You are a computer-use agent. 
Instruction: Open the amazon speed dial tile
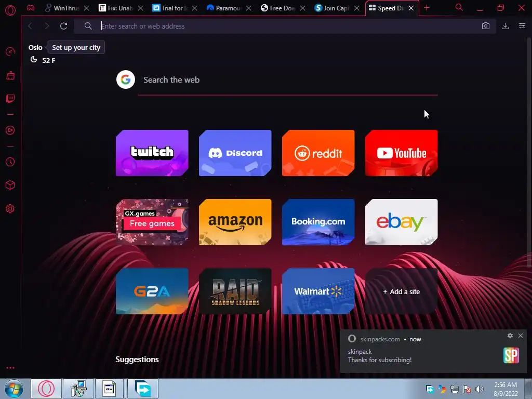point(235,222)
